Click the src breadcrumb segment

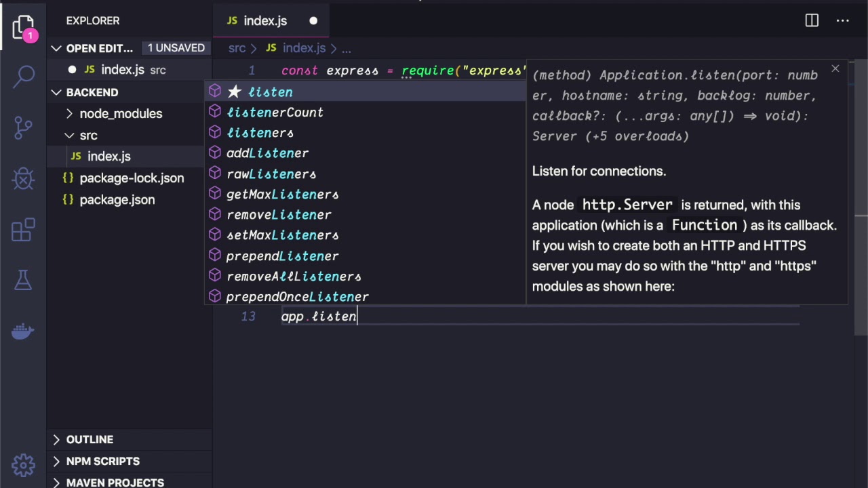tap(237, 48)
